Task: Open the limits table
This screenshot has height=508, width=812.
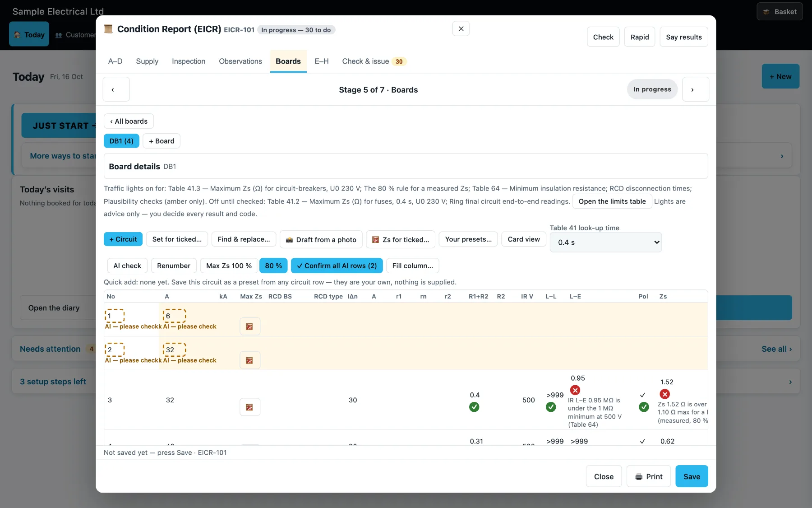Action: coord(612,201)
